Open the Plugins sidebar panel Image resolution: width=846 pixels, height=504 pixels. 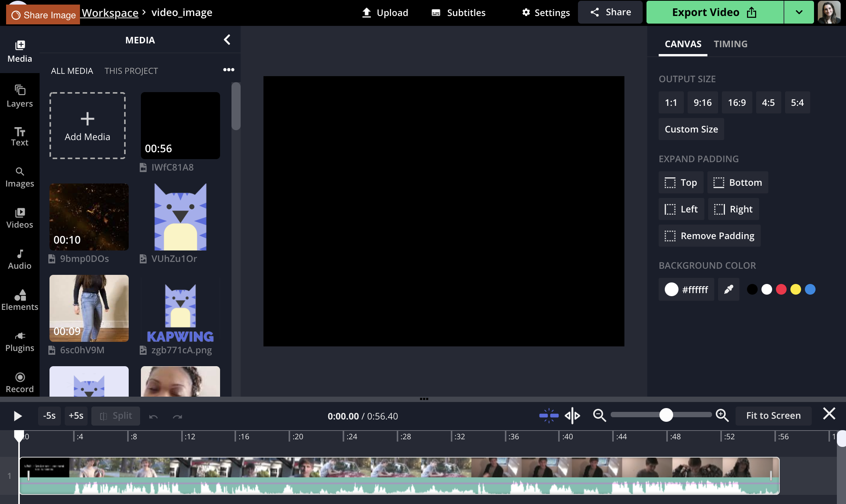click(x=20, y=341)
